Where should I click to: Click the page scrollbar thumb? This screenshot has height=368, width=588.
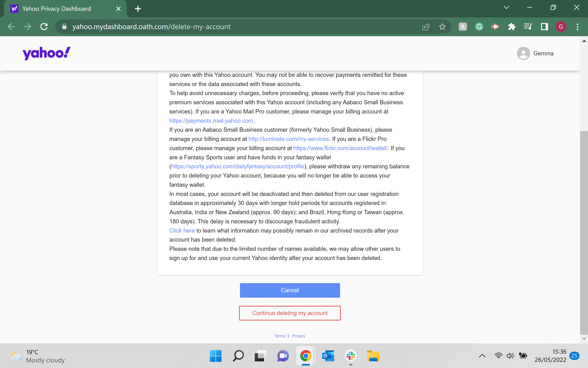(584, 232)
